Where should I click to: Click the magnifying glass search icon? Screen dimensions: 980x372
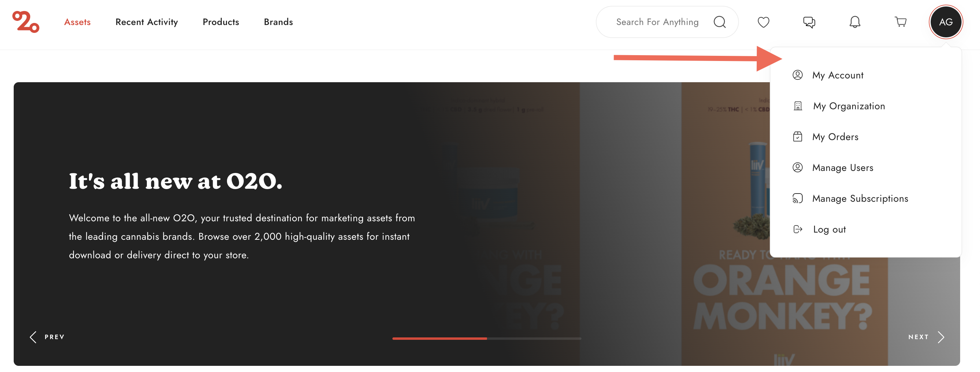(719, 22)
